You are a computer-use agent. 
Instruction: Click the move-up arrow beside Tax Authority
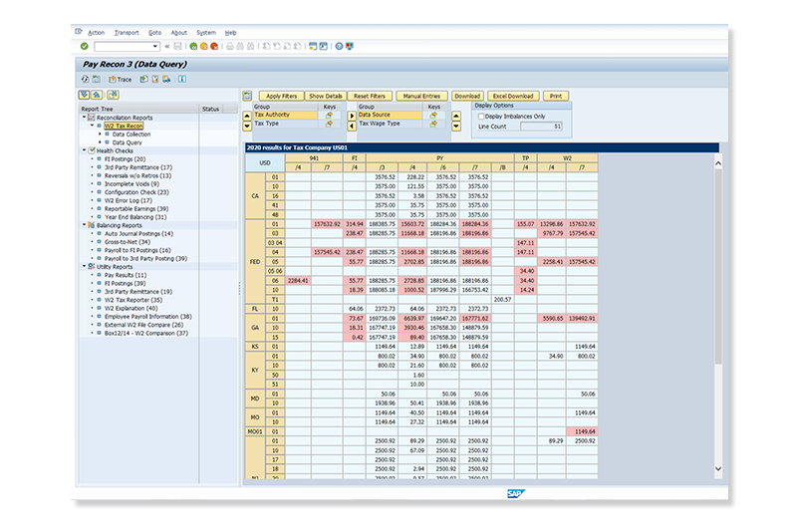coord(247,116)
